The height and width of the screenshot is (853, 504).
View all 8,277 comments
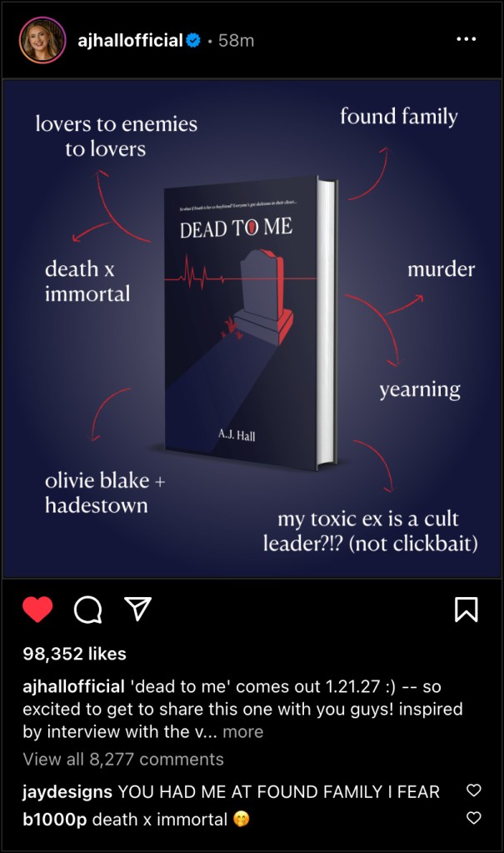pyautogui.click(x=123, y=760)
